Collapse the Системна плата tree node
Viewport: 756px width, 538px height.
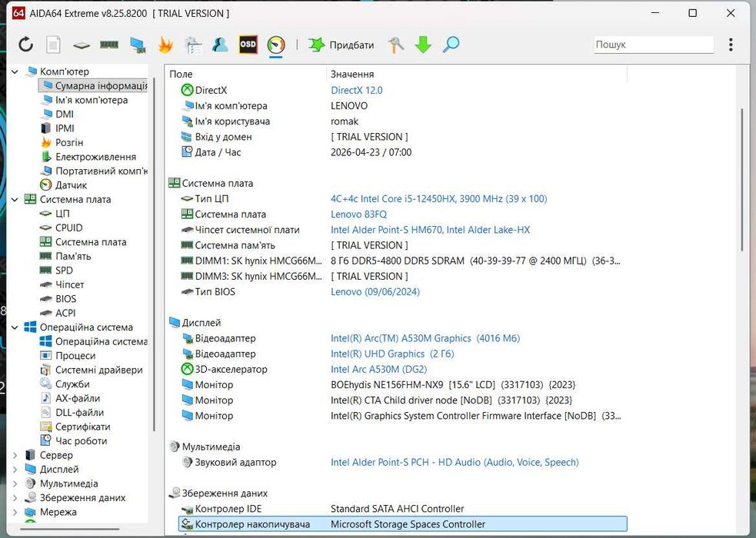click(15, 199)
